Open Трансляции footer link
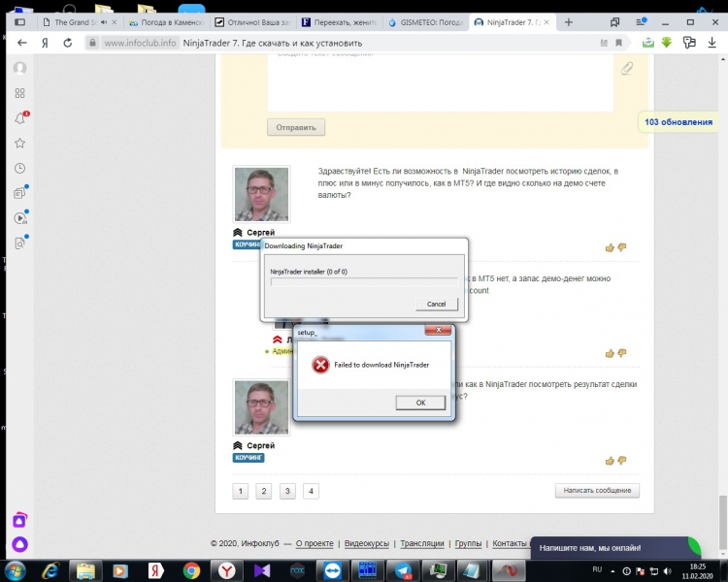 coord(422,543)
